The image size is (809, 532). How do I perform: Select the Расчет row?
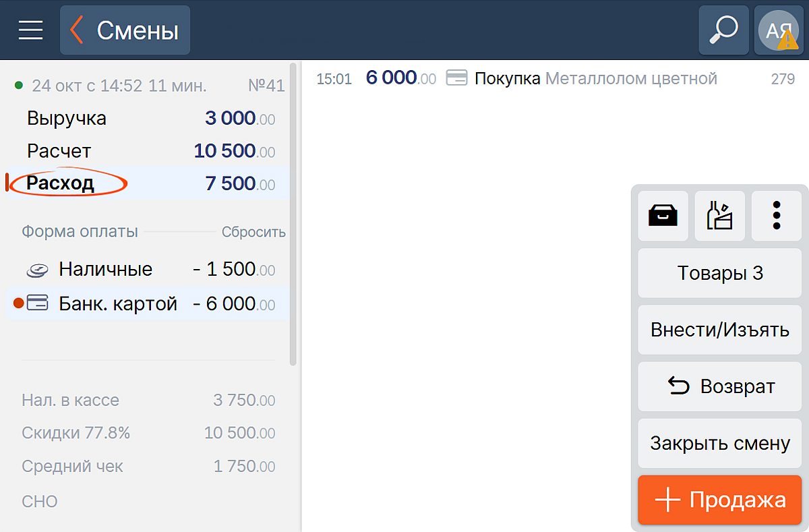coord(148,151)
